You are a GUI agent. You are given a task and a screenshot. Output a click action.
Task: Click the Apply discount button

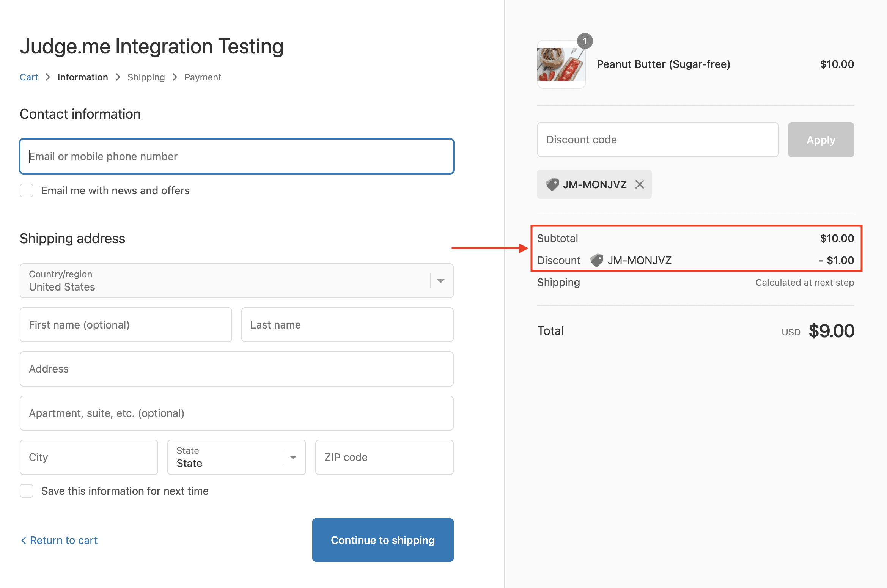[821, 140]
